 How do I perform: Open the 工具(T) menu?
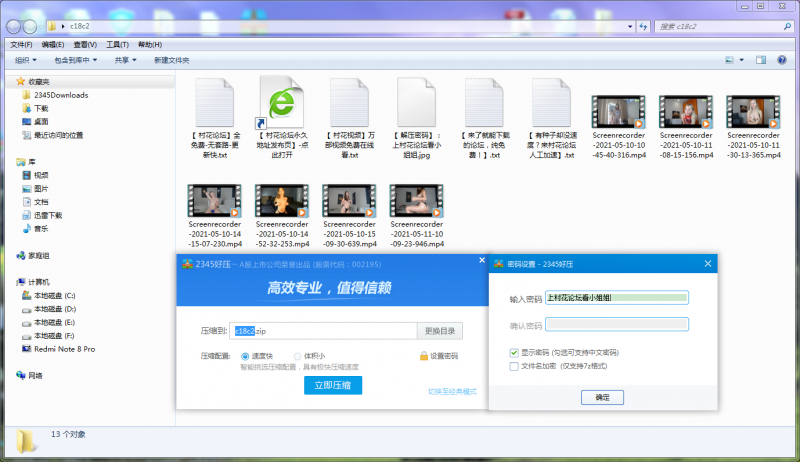click(x=117, y=45)
